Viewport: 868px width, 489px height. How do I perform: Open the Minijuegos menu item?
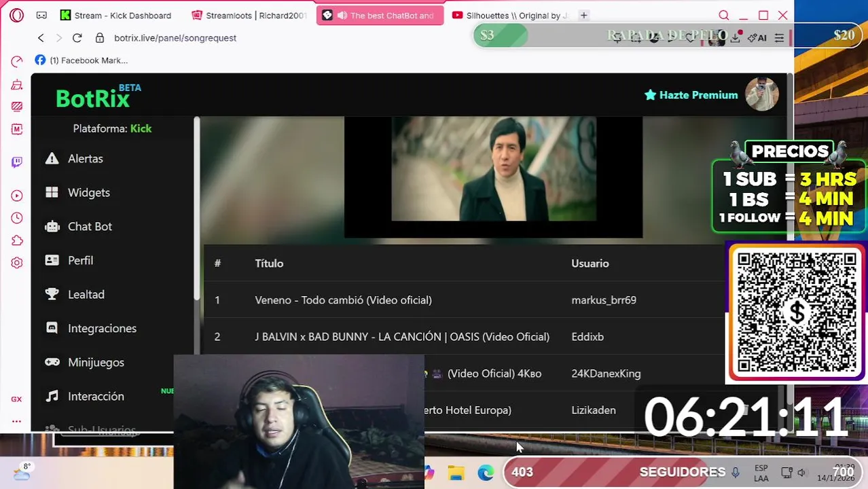pos(96,362)
